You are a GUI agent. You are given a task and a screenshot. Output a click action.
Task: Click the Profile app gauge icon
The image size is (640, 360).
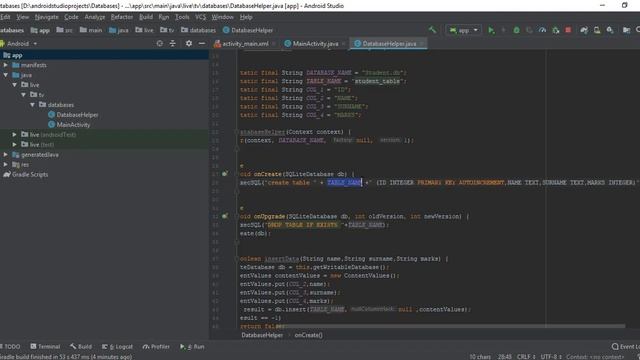tap(542, 30)
